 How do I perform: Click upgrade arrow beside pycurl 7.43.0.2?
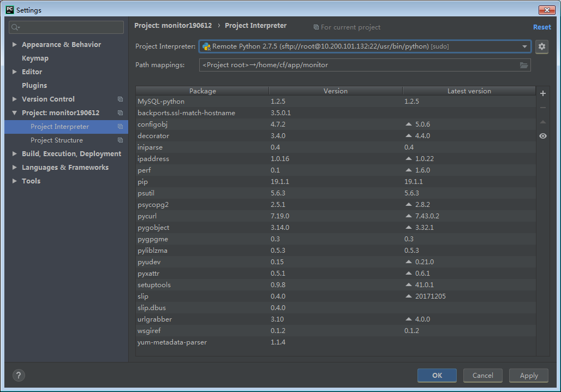(x=409, y=216)
